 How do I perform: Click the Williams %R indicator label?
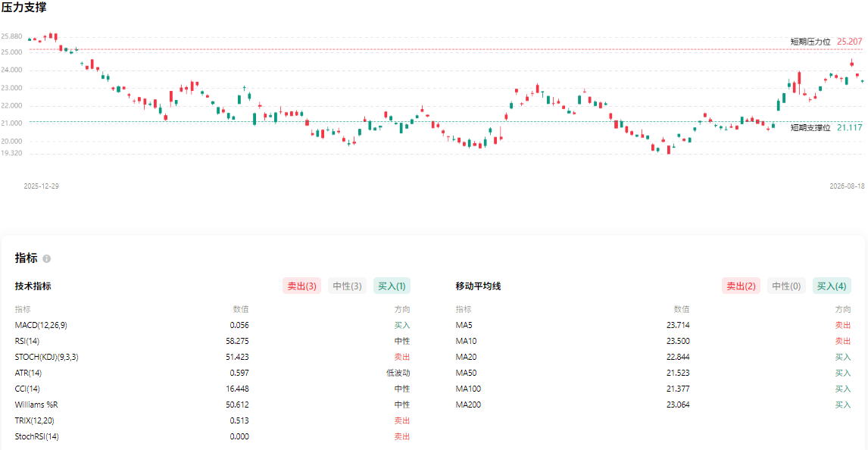(36, 405)
